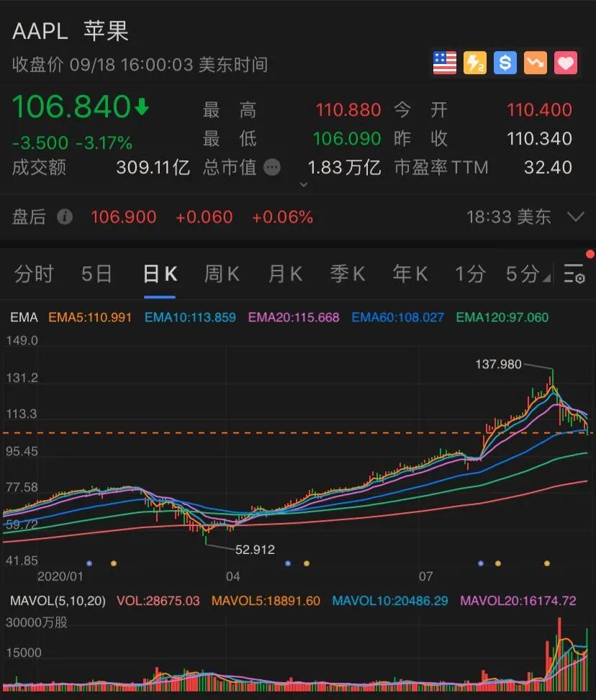Tap the 市盈率TTM label

click(441, 168)
